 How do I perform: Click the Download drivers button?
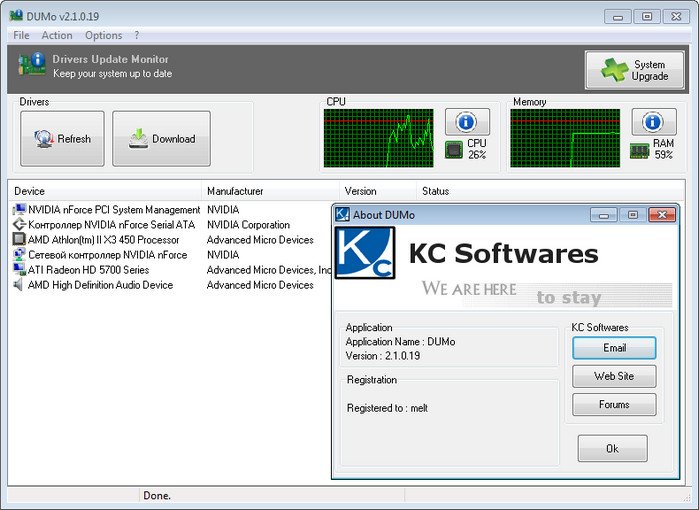pos(161,139)
